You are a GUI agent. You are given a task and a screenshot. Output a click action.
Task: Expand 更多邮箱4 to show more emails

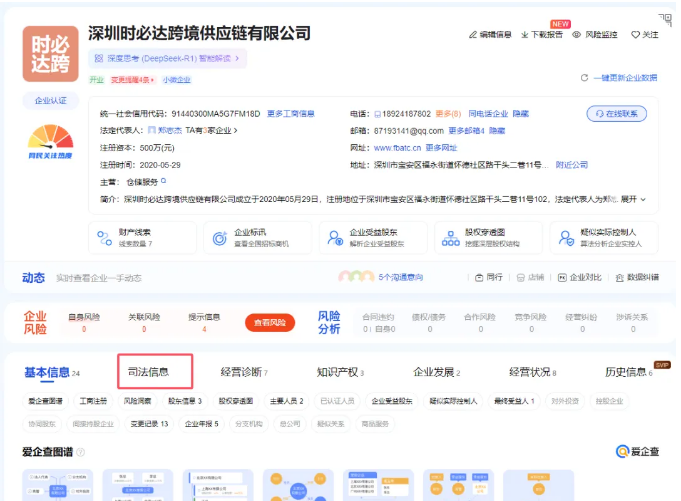(466, 131)
